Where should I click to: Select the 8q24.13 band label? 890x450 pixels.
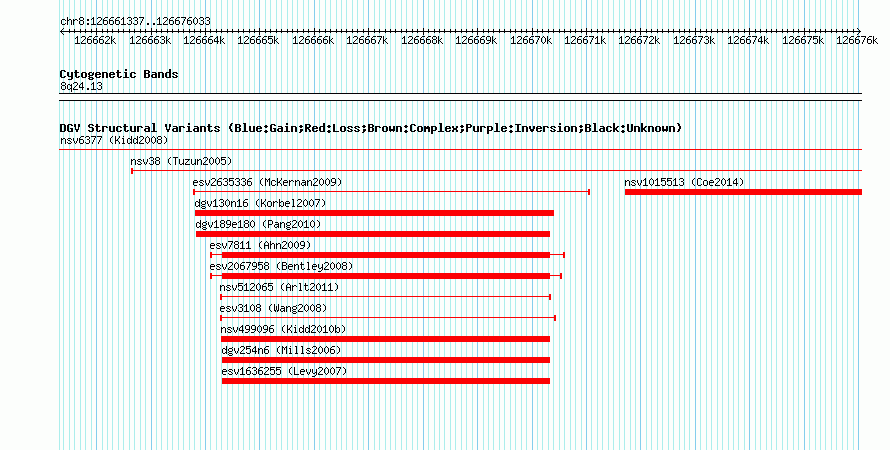point(81,87)
